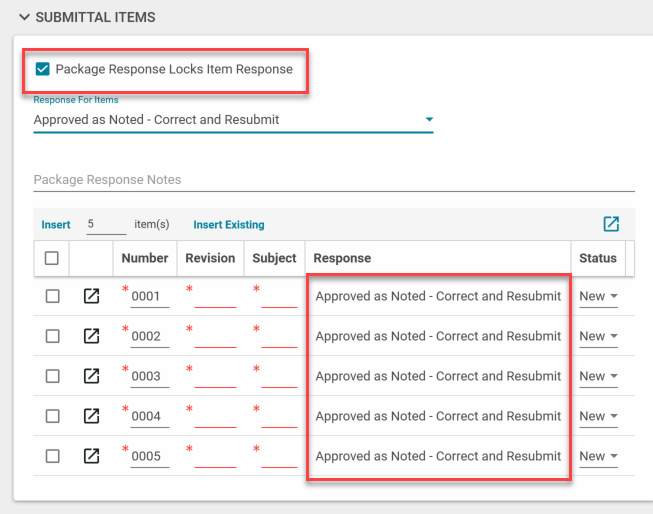Click the Insert Existing link
This screenshot has width=653, height=514.
(229, 225)
